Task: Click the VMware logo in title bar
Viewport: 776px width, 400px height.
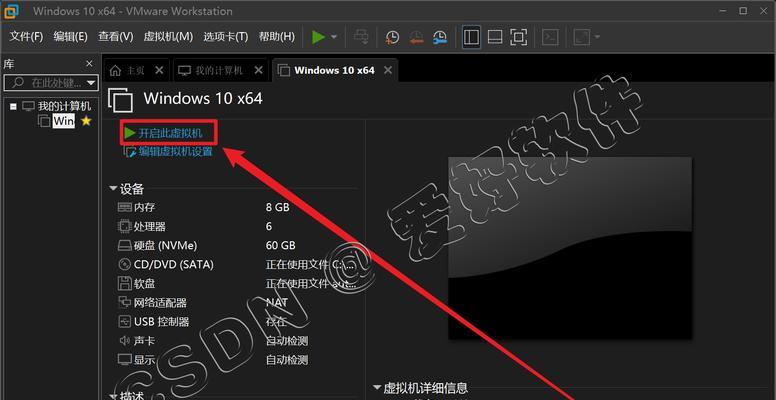Action: point(12,10)
